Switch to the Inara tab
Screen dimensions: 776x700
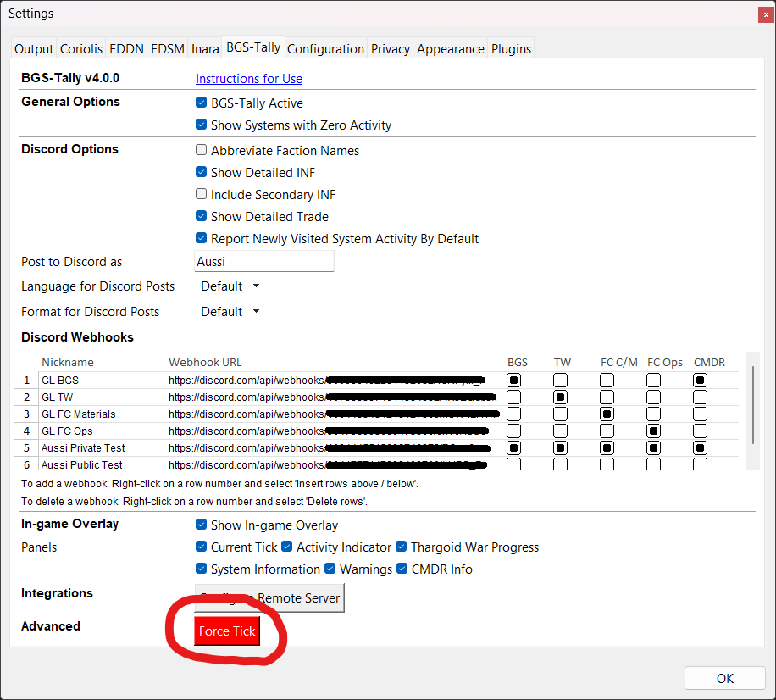point(205,48)
